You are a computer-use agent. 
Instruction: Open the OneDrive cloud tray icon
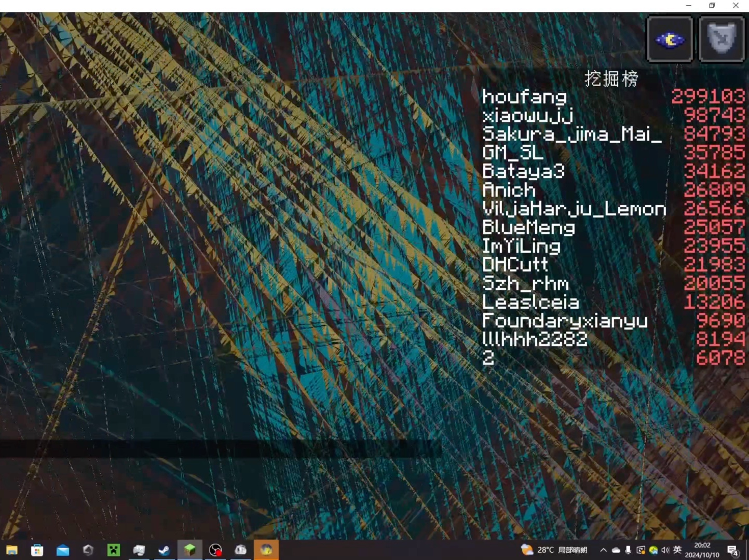point(616,550)
